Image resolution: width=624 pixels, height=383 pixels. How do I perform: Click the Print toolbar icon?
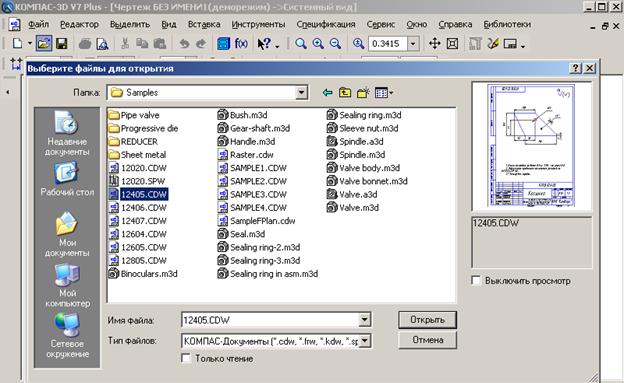coord(85,44)
